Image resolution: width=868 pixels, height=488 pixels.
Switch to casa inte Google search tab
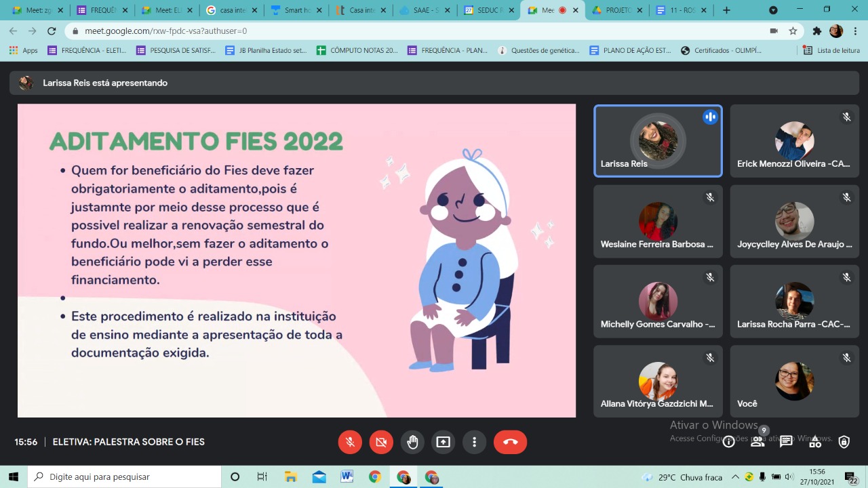pyautogui.click(x=230, y=10)
